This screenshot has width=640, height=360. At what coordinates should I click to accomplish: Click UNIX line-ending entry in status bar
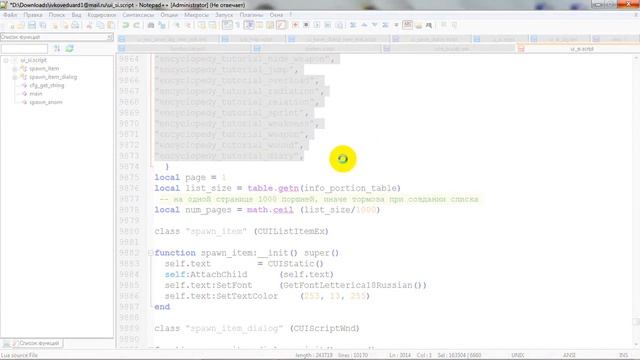(x=518, y=356)
